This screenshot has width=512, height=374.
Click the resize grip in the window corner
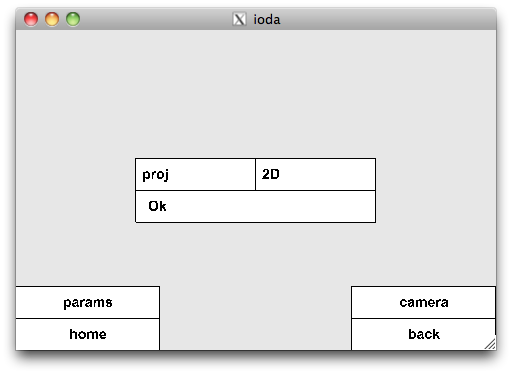click(x=490, y=344)
